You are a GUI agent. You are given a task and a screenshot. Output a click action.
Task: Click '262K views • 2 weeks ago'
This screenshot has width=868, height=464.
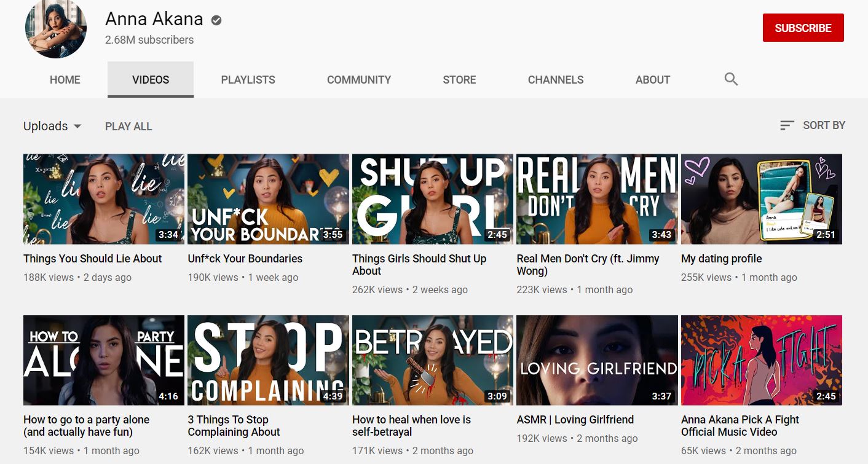click(x=410, y=289)
